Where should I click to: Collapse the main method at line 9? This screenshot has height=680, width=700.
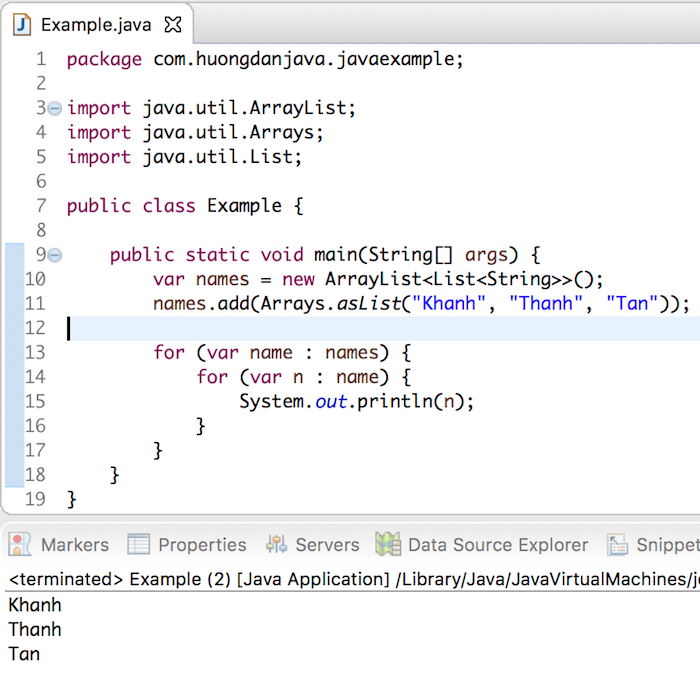[x=54, y=255]
